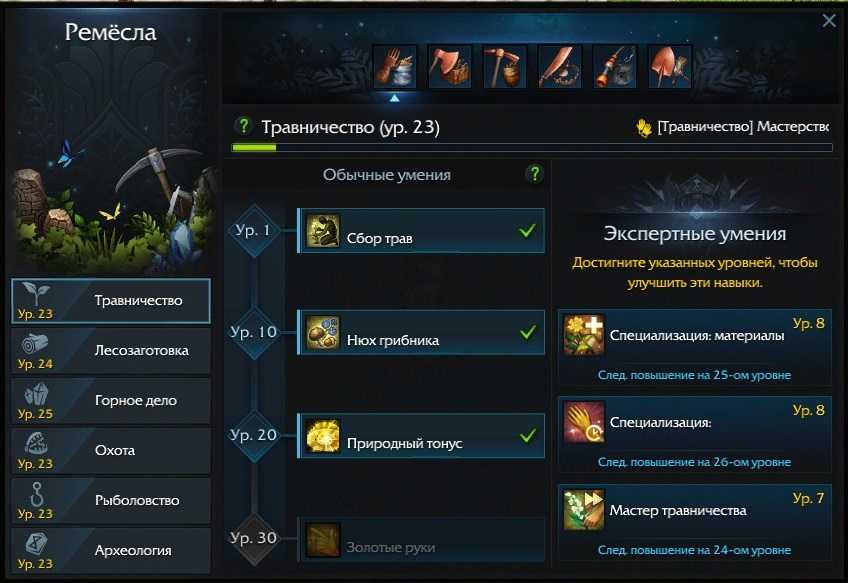Open Специализация: материалы expert skill
Image resolution: width=848 pixels, height=583 pixels.
(x=694, y=348)
